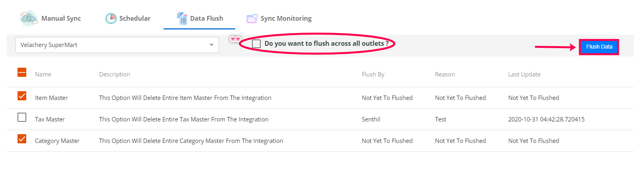The image size is (644, 170).
Task: Click the outlet dropdown arrow
Action: tap(211, 45)
